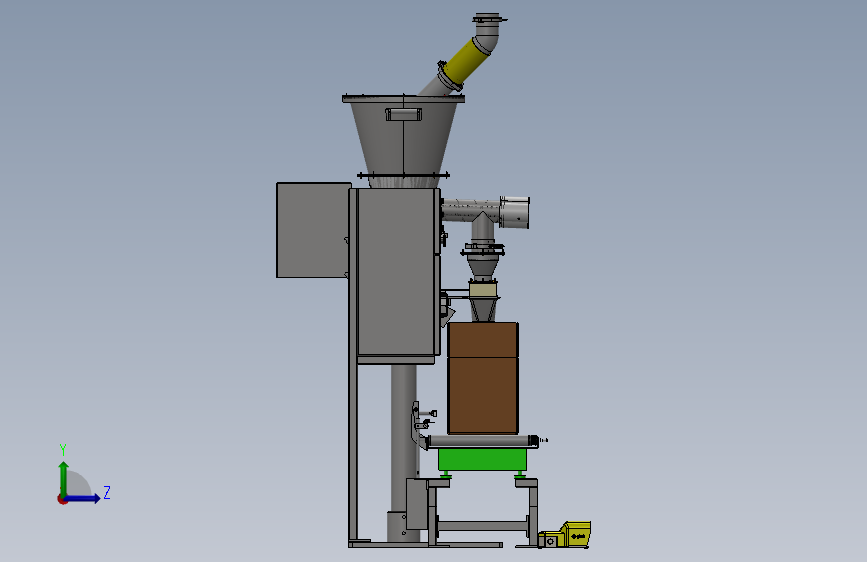Select the handle on the hopper

pos(403,115)
